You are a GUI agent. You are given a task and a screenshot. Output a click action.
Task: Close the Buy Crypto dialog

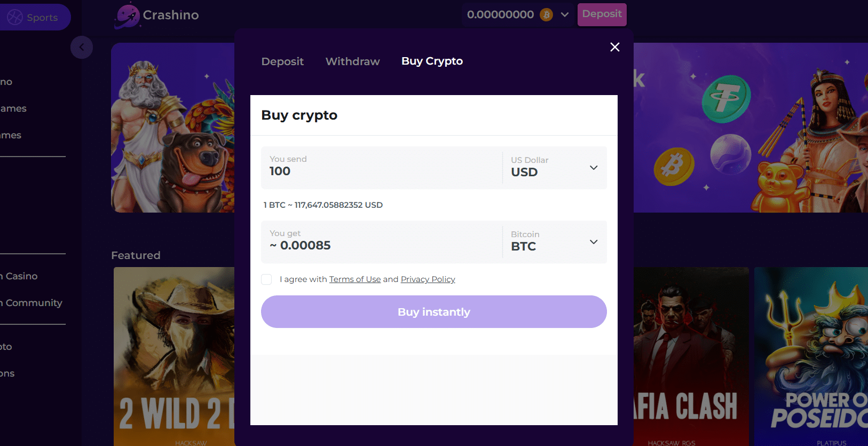pos(614,47)
